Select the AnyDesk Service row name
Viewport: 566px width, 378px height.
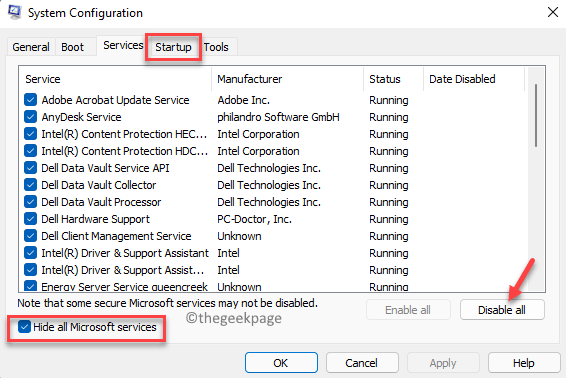pyautogui.click(x=81, y=117)
